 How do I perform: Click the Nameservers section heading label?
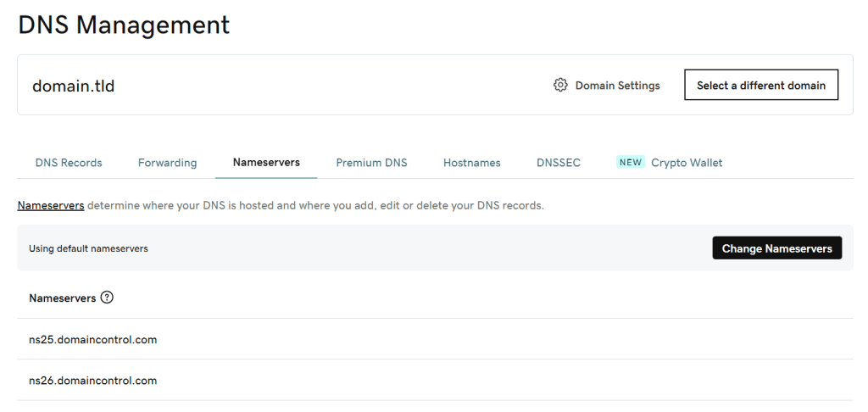[62, 298]
